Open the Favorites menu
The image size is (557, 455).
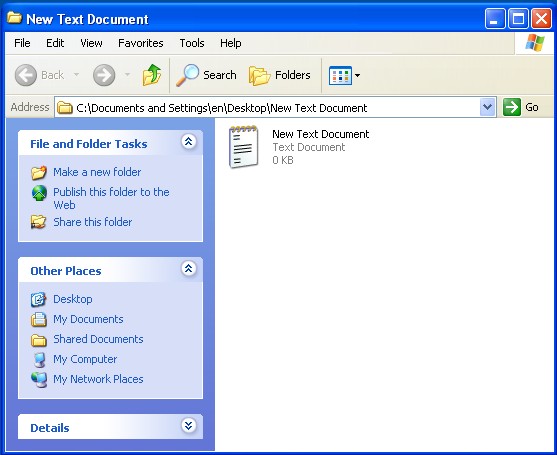(141, 43)
